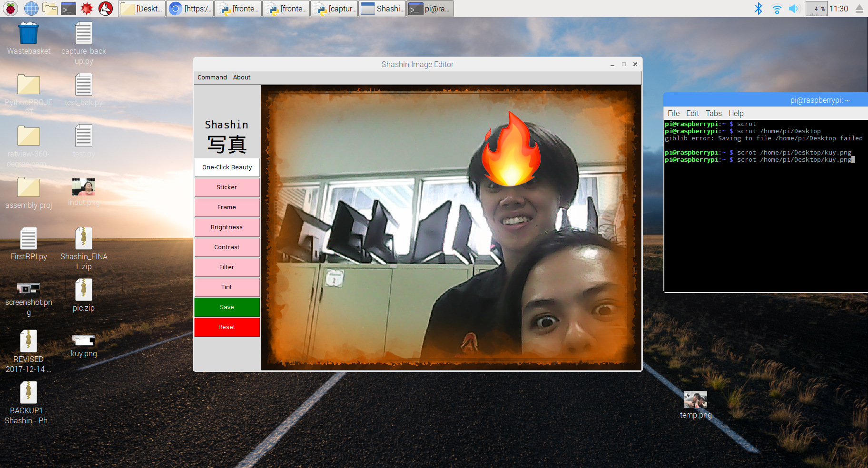The height and width of the screenshot is (468, 868).
Task: Open the About menu in Shashin
Action: (242, 77)
